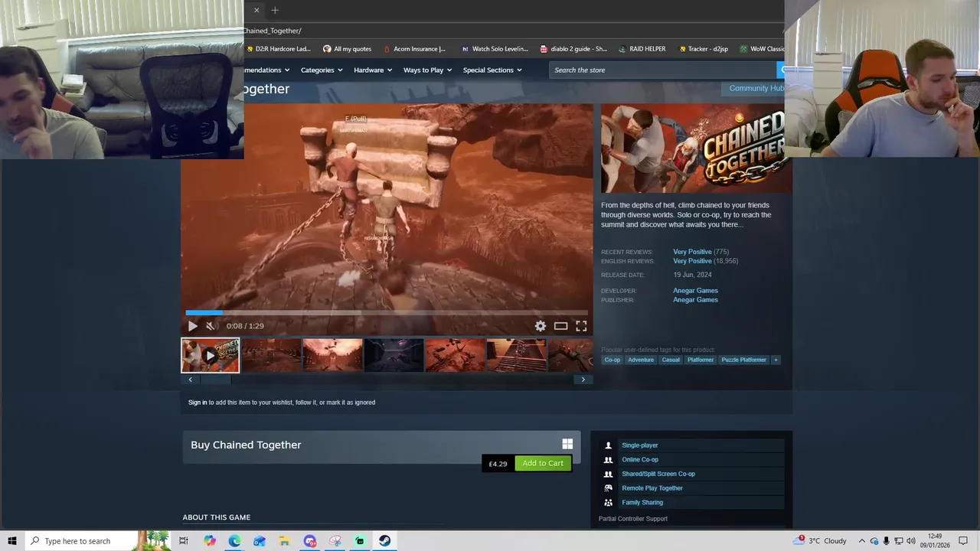Expand the Special Sections menu
The height and width of the screenshot is (551, 980).
click(492, 70)
